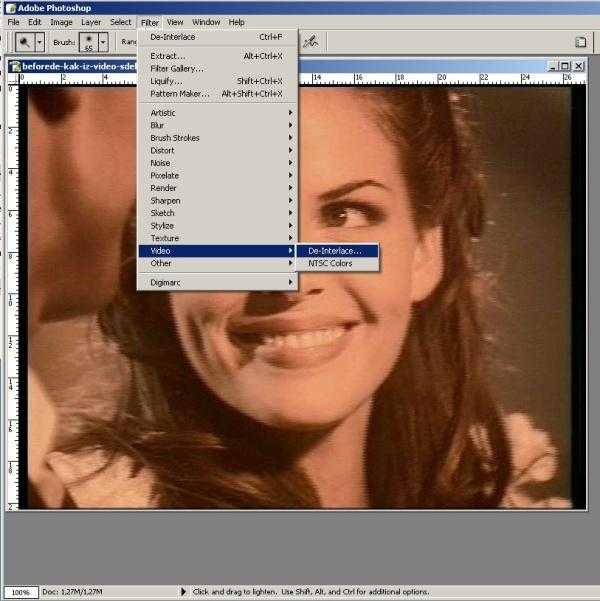Open the status bar info arrow
Screen dimensions: 600x601
pos(183,592)
